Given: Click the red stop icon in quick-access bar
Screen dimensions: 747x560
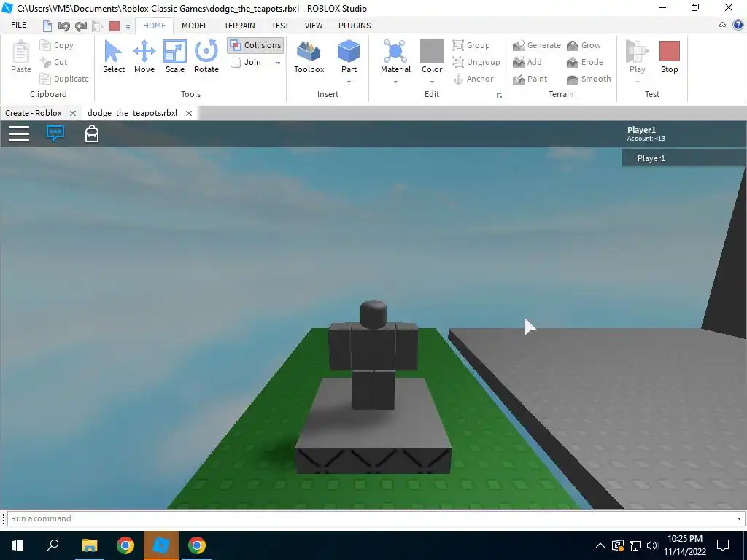Looking at the screenshot, I should tap(115, 26).
